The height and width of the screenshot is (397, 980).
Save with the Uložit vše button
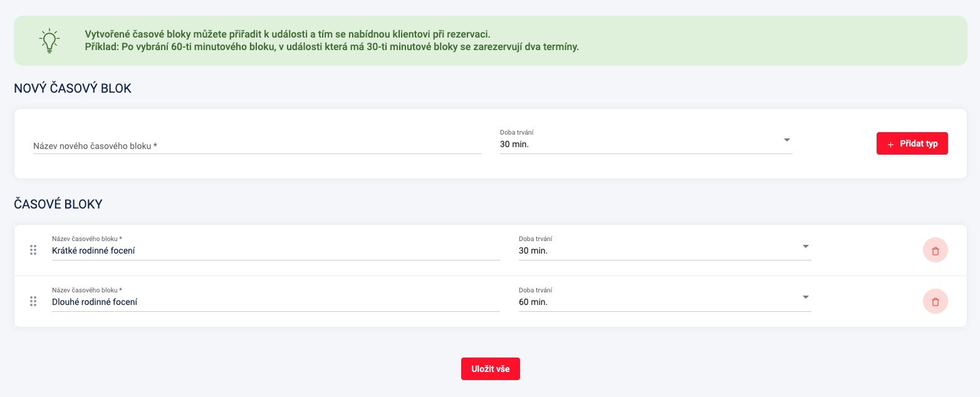[x=491, y=369]
